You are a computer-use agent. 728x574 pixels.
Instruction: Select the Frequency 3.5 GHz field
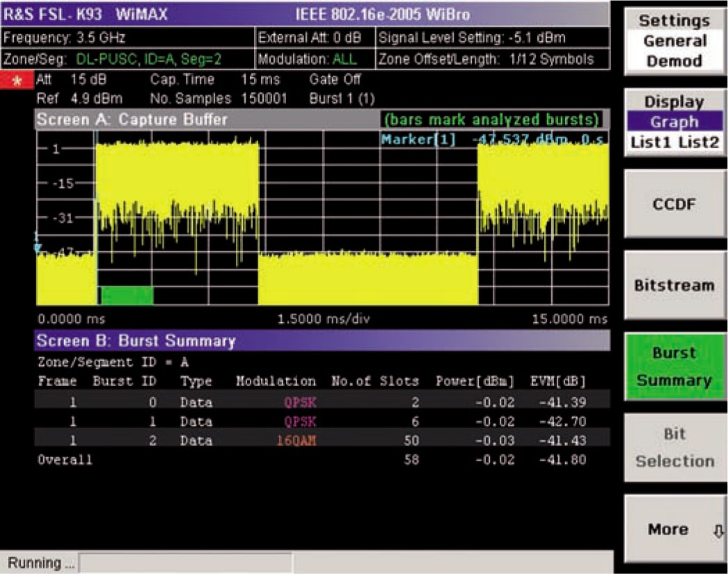click(127, 38)
